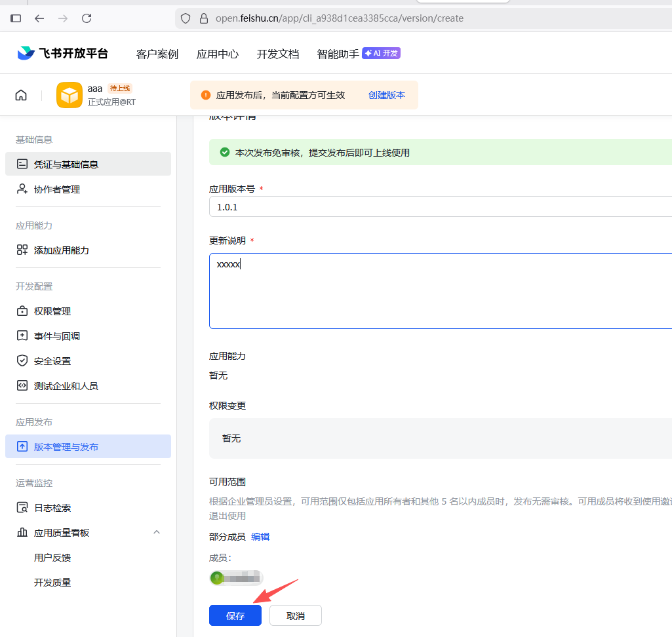672x637 pixels.
Task: Open 凭证与基础信息 in sidebar
Action: [x=66, y=164]
